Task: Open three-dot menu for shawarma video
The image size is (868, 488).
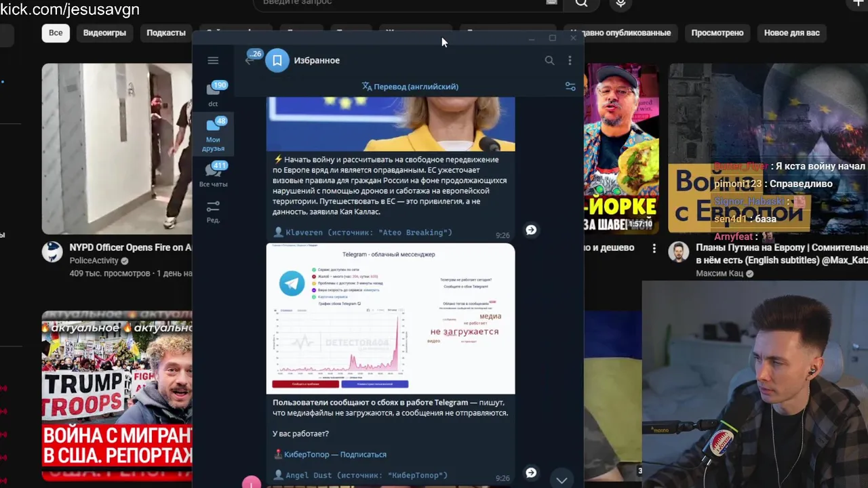Action: [x=654, y=249]
